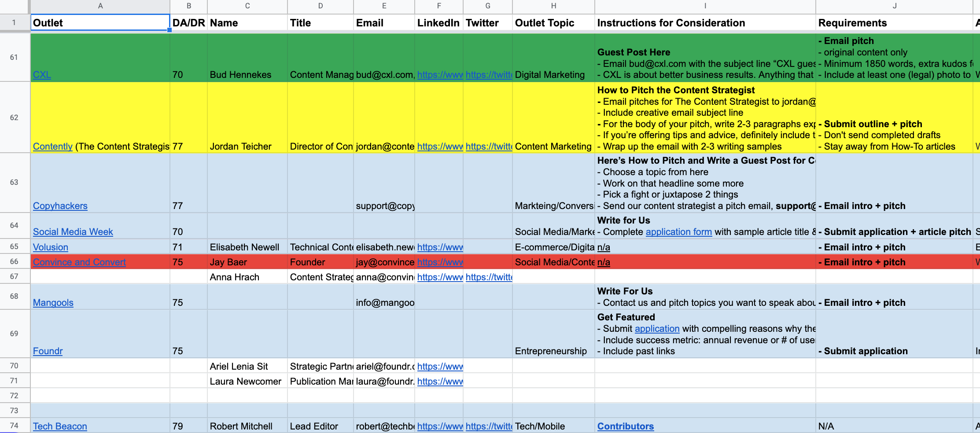Open Jay Baer's LinkedIn profile link
Image resolution: width=980 pixels, height=433 pixels.
(x=439, y=262)
